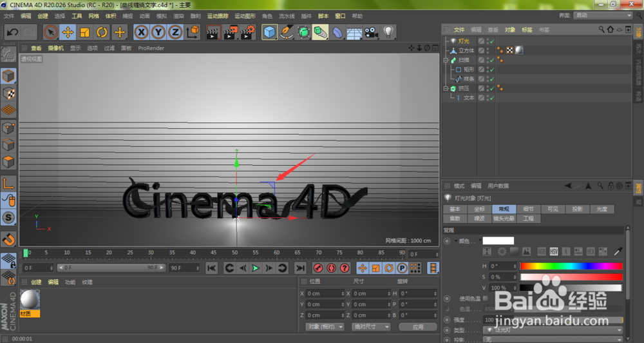Click the Enable Snap magnet icon
Image resolution: width=644 pixels, height=343 pixels.
point(8,239)
